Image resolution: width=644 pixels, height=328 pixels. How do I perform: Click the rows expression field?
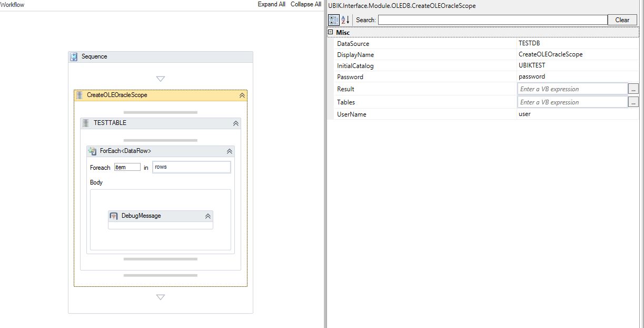[x=191, y=167]
